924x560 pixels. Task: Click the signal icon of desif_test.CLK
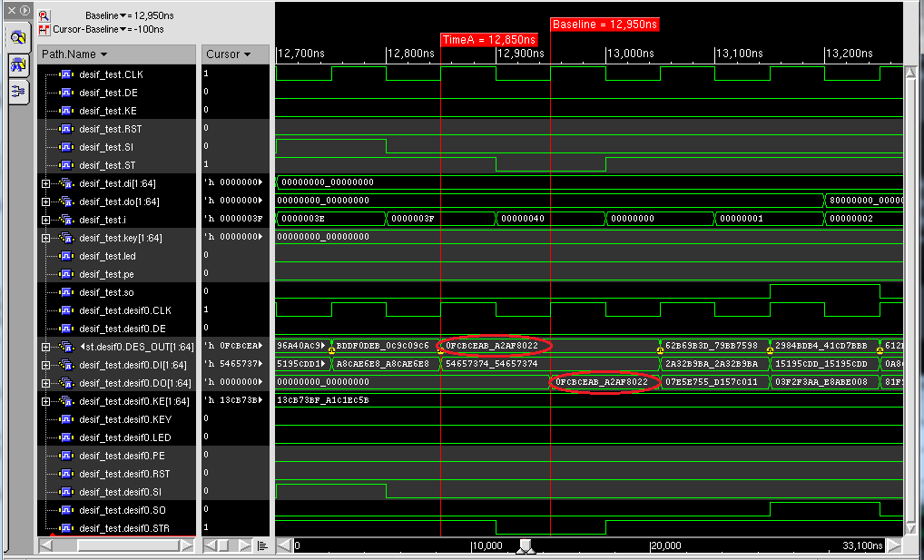(66, 74)
